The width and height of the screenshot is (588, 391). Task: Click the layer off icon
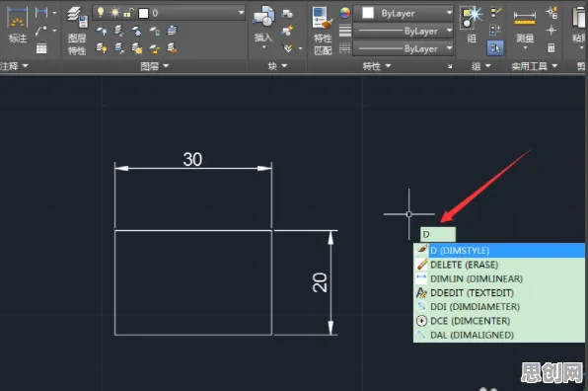click(102, 31)
